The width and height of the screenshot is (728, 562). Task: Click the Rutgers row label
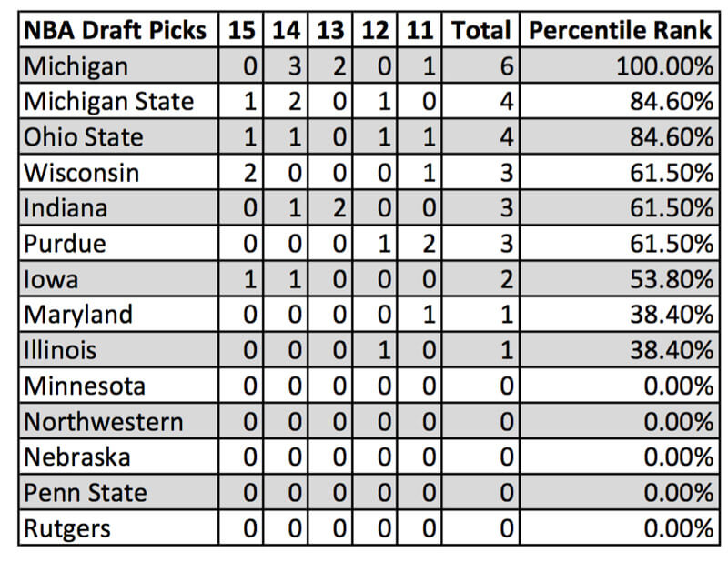point(66,528)
